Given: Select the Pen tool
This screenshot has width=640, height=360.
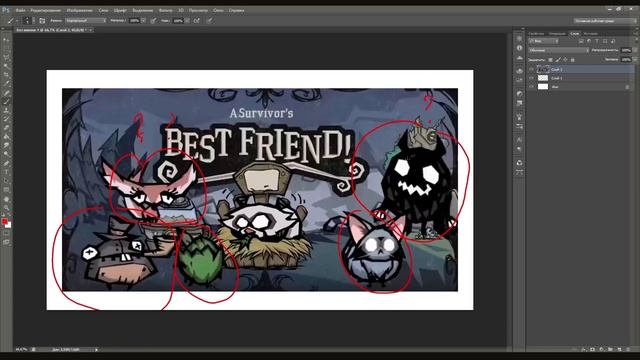Looking at the screenshot, I should click(6, 163).
